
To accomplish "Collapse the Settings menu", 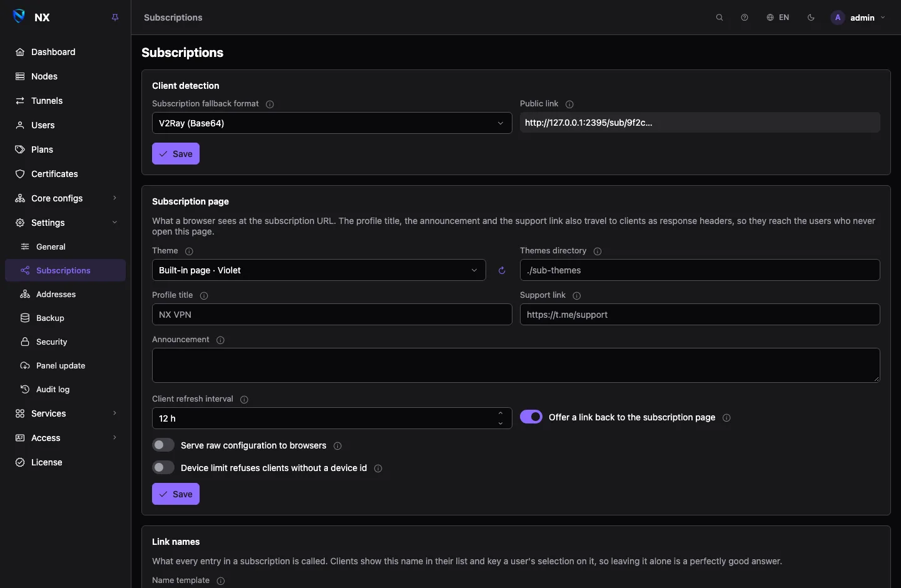I will tap(66, 223).
